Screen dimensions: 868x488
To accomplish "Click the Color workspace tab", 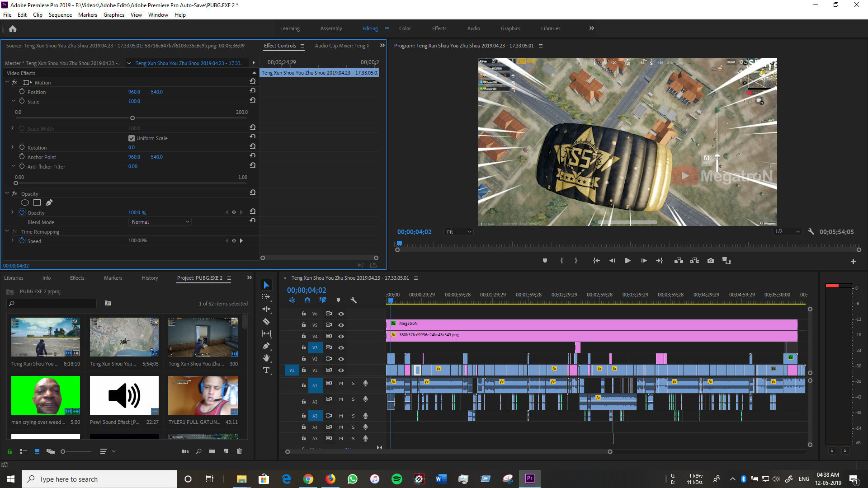I will (x=405, y=28).
